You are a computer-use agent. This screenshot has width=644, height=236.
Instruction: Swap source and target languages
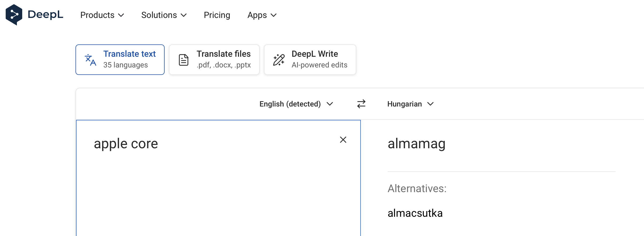(x=361, y=104)
